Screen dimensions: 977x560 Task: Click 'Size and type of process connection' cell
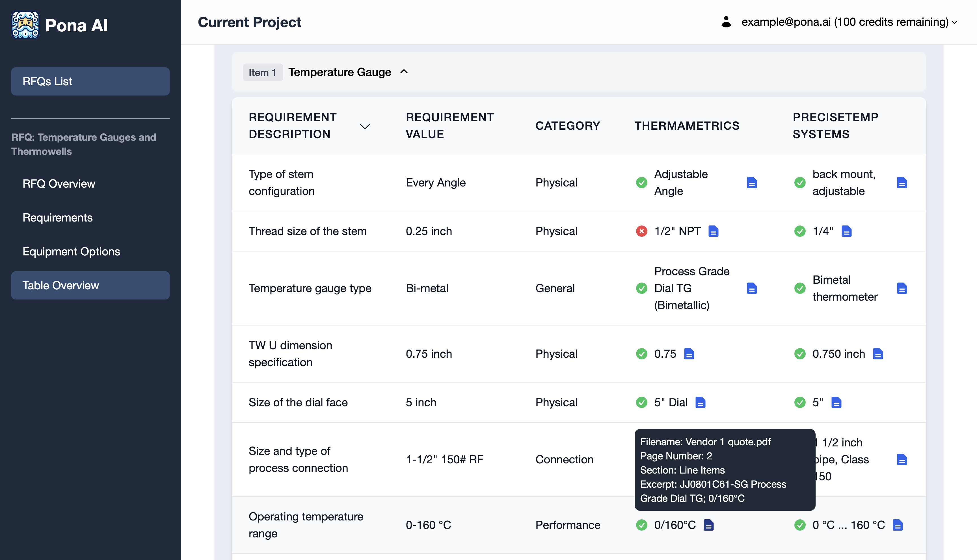[x=298, y=459]
